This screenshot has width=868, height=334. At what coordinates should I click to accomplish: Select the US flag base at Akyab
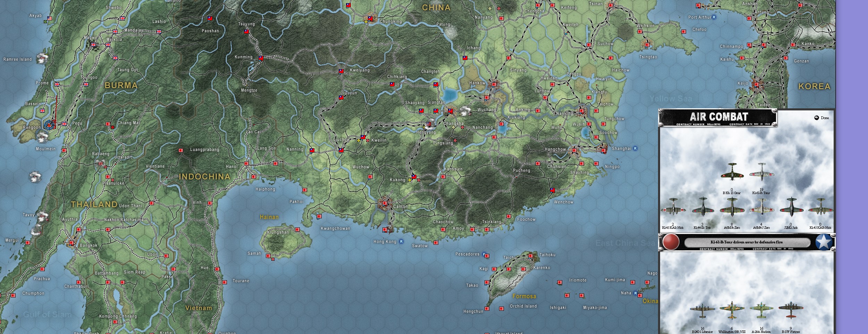pyautogui.click(x=50, y=18)
